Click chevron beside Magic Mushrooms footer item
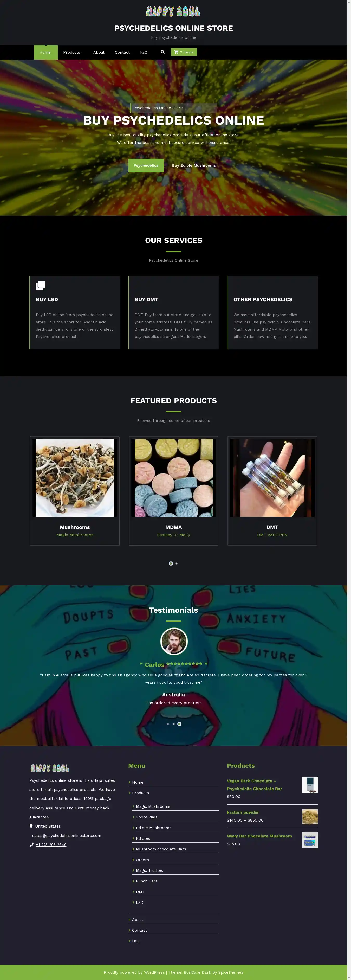Screen dimensions: 351x980 click(133, 806)
